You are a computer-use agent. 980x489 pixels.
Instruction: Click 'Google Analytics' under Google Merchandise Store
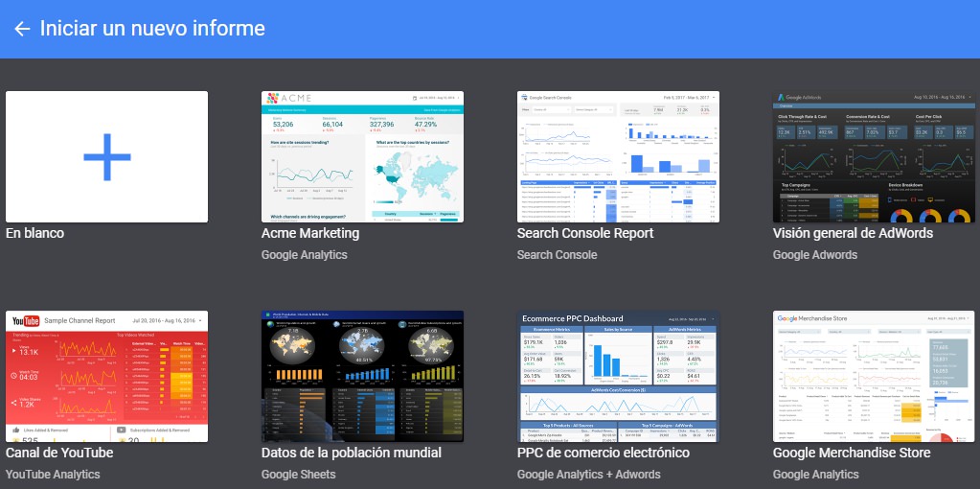(x=815, y=475)
